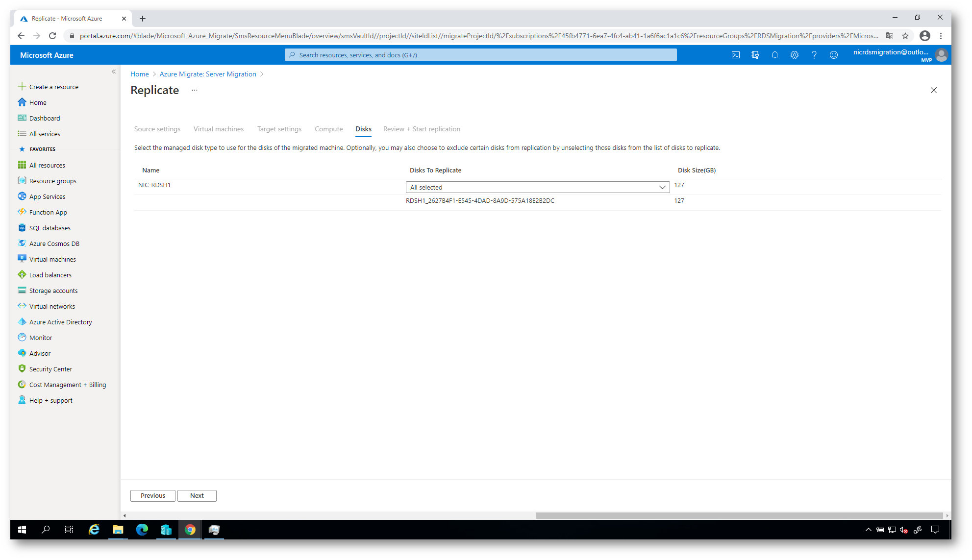Click Azure Migrate: Server Migration breadcrumb
The image size is (972, 560).
(208, 74)
